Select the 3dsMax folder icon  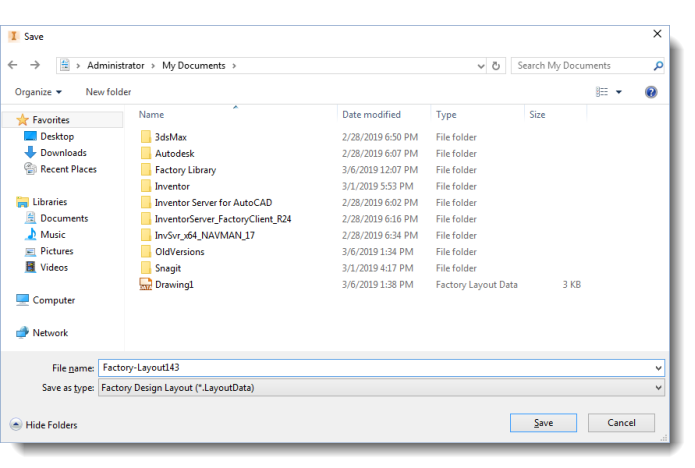146,136
